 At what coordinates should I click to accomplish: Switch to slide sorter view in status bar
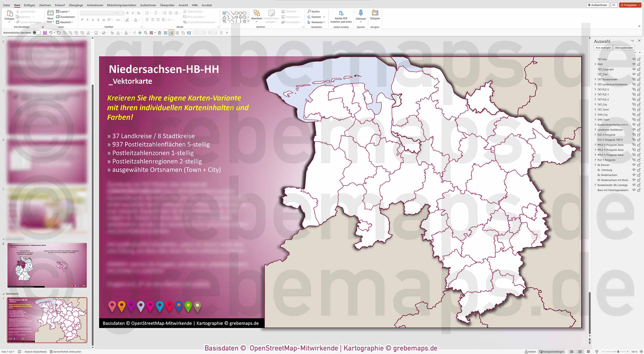[580, 351]
